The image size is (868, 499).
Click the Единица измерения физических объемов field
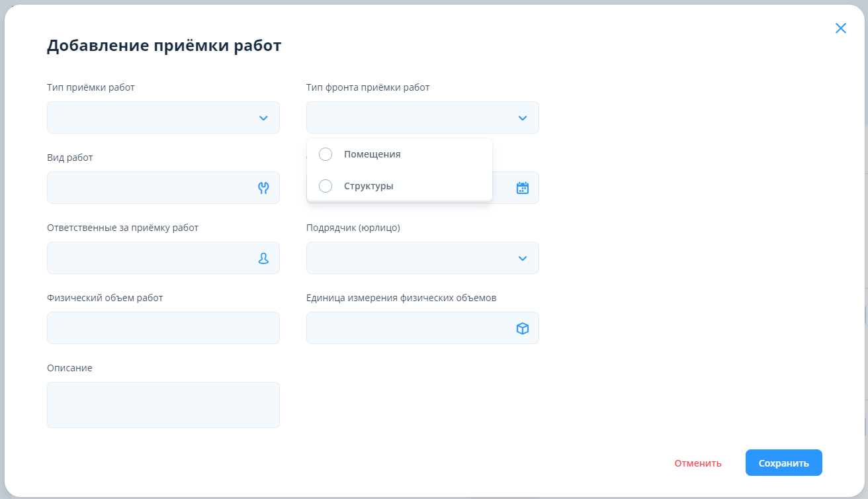pyautogui.click(x=407, y=328)
